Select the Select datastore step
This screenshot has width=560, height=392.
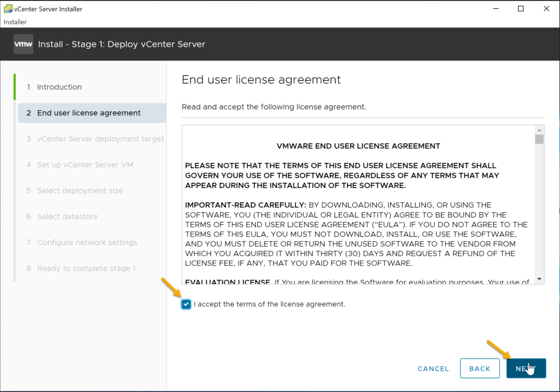click(67, 217)
